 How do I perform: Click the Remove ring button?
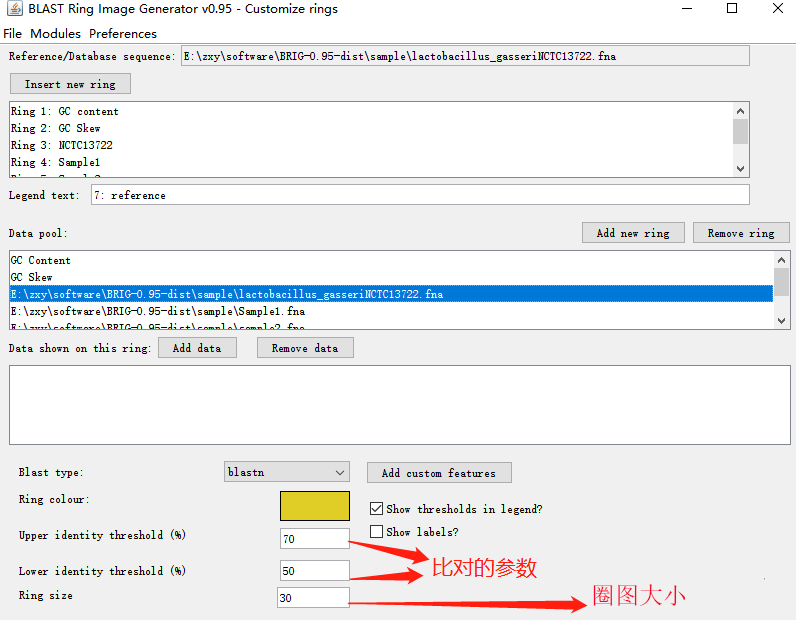741,233
